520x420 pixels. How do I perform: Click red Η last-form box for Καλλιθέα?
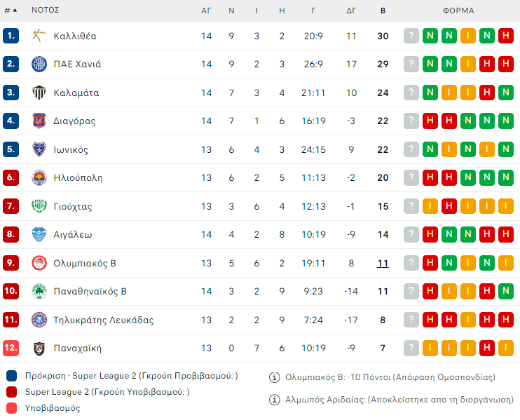(505, 36)
